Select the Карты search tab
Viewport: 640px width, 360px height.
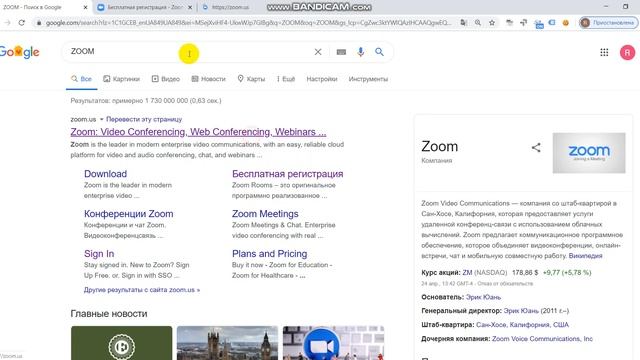[251, 79]
